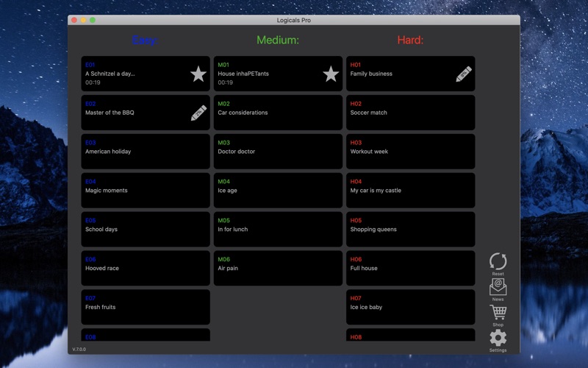This screenshot has width=588, height=368.
Task: Click the pencil progress icon on Master of the BBQ
Action: pyautogui.click(x=198, y=113)
